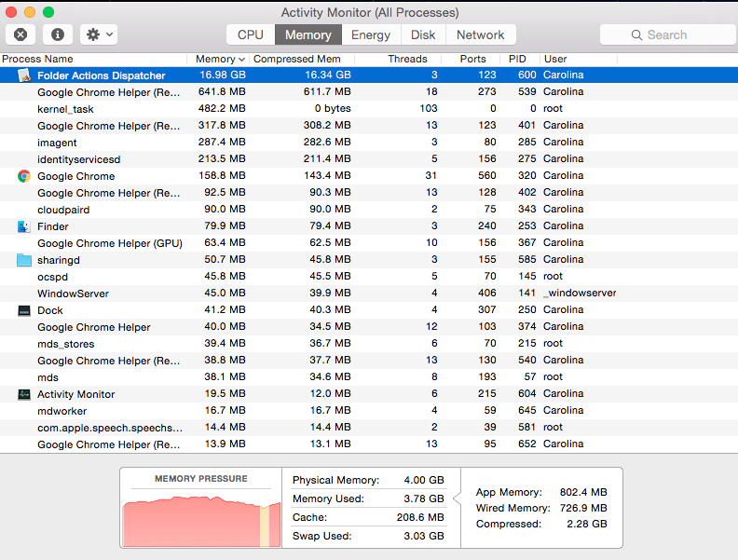Select the cloudpaird process
The image size is (738, 560).
click(x=369, y=210)
